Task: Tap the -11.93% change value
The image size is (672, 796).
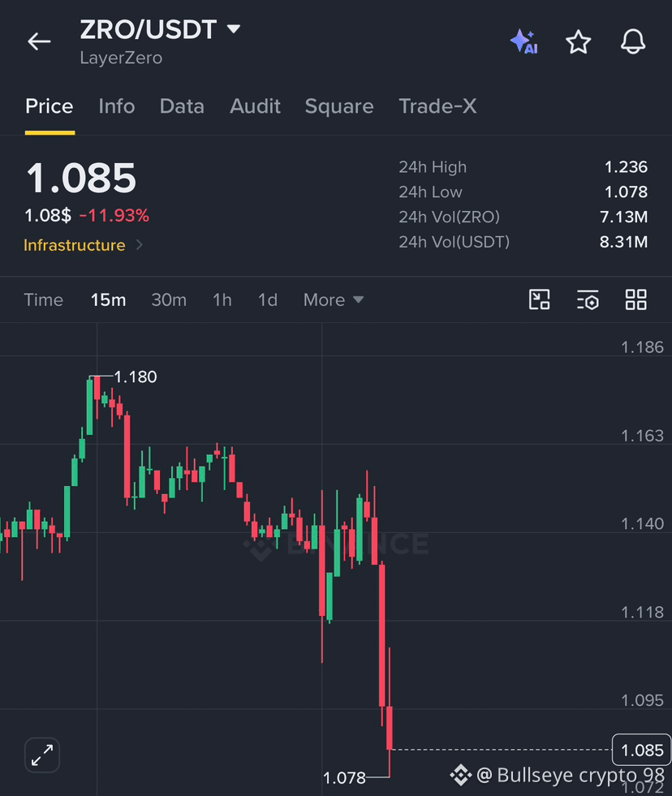Action: point(114,215)
